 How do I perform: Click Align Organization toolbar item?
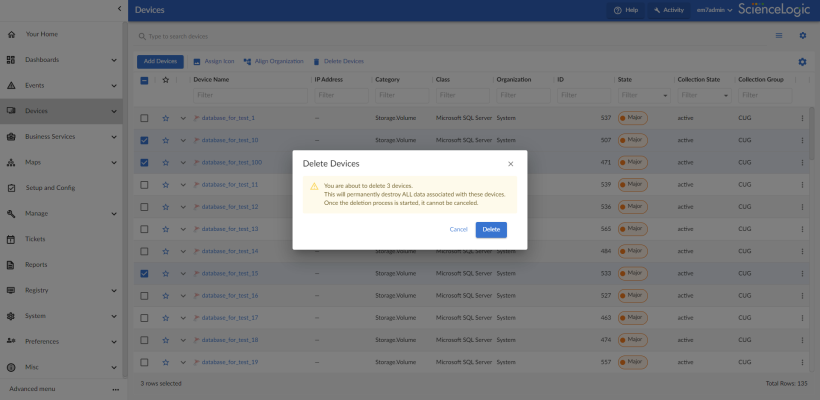[274, 61]
